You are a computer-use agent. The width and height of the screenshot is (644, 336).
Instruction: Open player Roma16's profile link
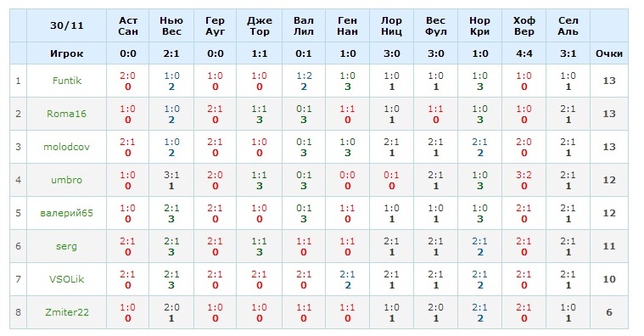(66, 114)
